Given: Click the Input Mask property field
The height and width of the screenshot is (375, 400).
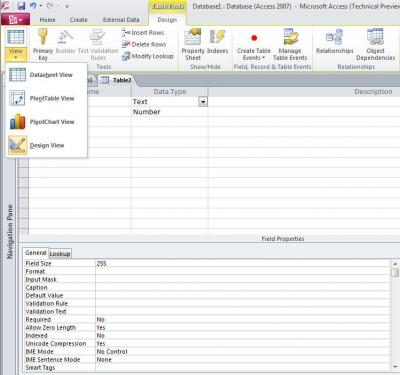Looking at the screenshot, I should [x=242, y=279].
